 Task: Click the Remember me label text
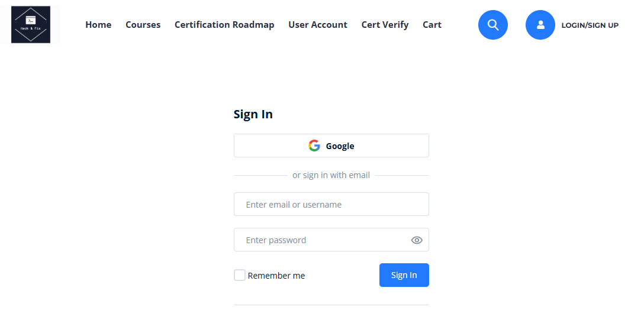(x=276, y=276)
